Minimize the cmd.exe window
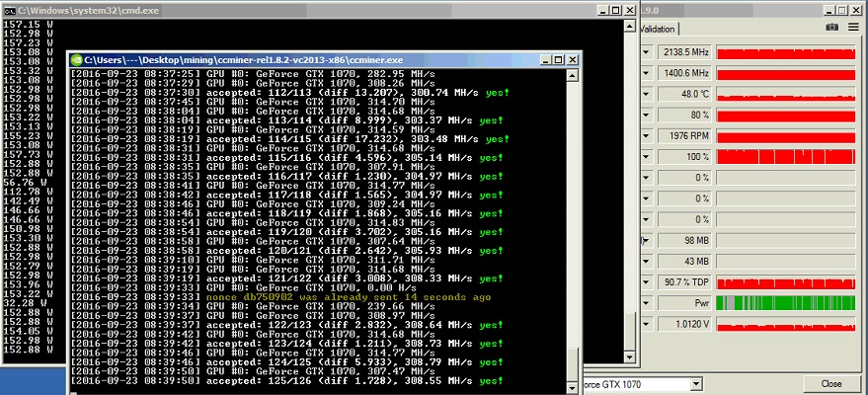Viewport: 868px width, 395px height. coord(603,11)
